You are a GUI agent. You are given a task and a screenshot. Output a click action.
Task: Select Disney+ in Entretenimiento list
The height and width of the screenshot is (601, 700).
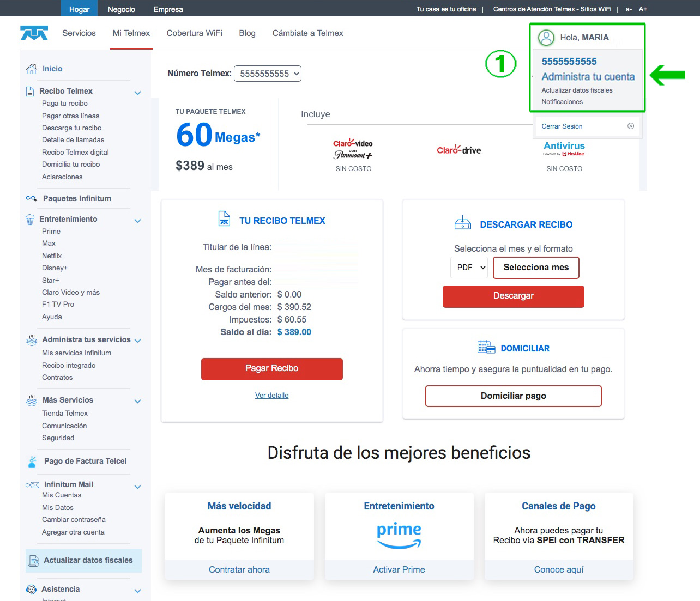pos(55,268)
